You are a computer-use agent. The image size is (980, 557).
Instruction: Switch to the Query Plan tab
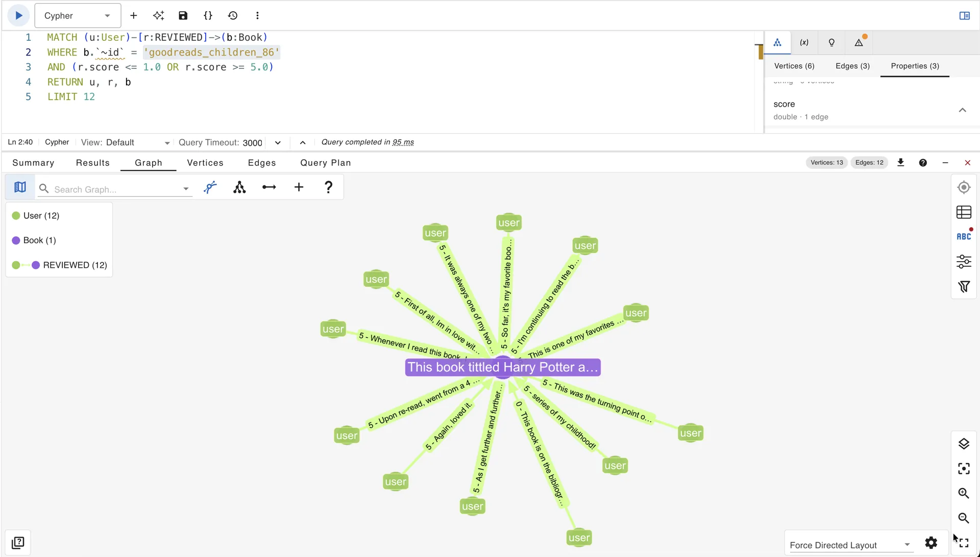click(326, 163)
